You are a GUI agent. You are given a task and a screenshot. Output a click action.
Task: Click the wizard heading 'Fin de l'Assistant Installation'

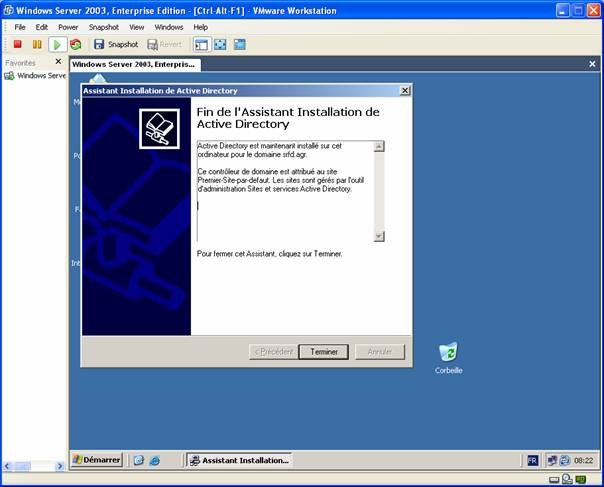point(288,118)
